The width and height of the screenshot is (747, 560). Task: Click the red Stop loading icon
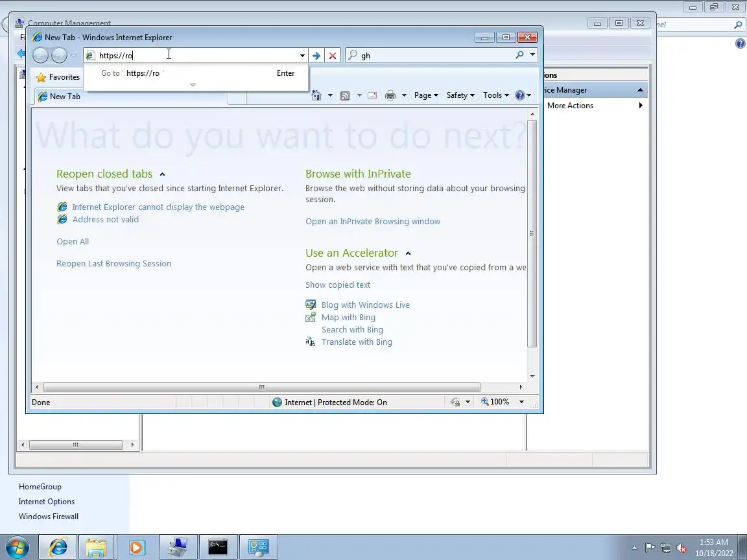[333, 56]
